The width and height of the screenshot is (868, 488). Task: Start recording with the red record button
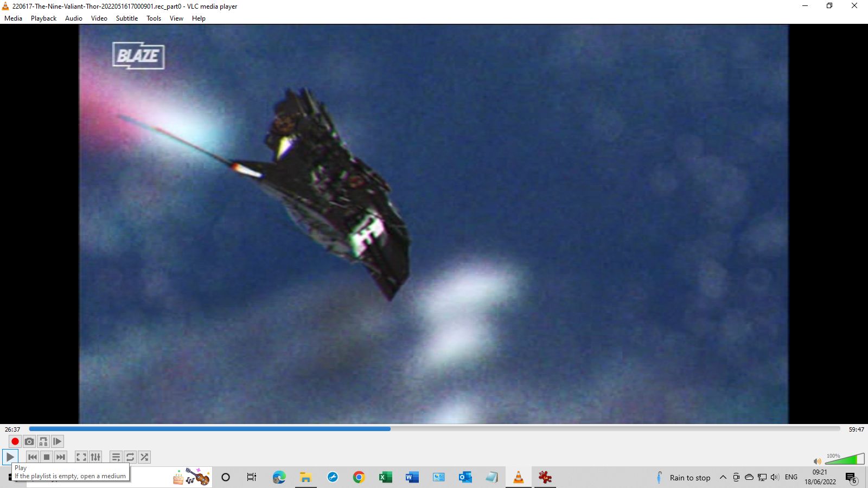pos(15,441)
